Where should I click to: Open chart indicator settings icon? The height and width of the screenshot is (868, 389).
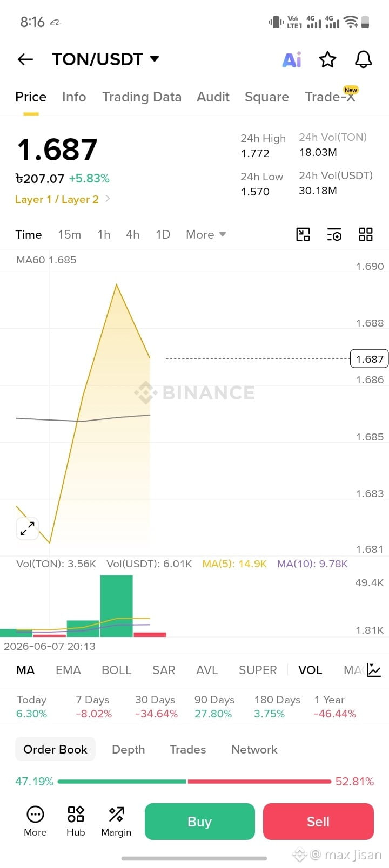[x=334, y=234]
